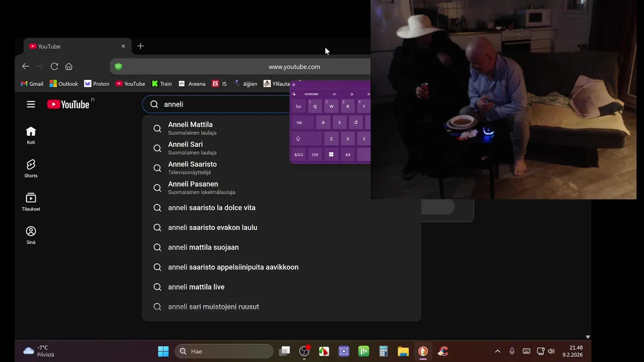Click the YouTube logo
Image resolution: width=644 pixels, height=362 pixels.
[x=68, y=104]
